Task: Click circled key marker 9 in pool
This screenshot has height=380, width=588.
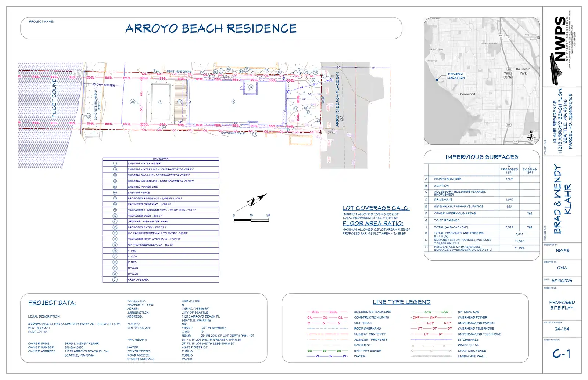Action: [160, 102]
